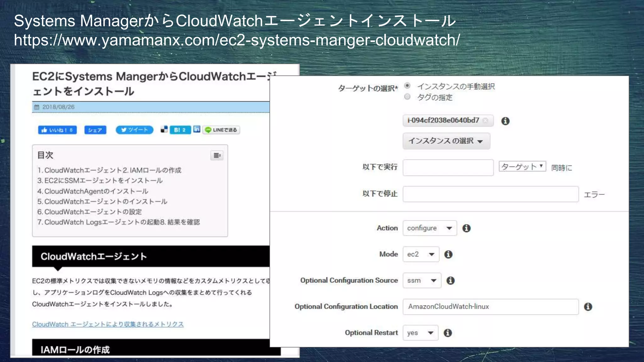Click the 以下で停止 input field

click(x=491, y=194)
